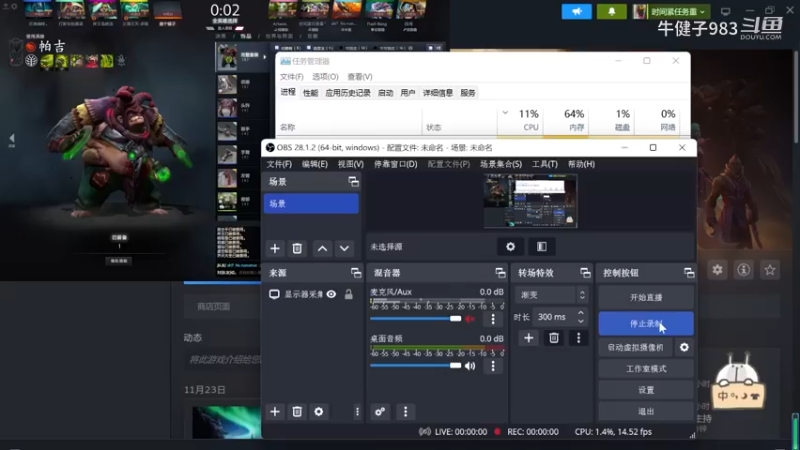Screen dimensions: 800x450
Task: Open the 编辑(E) menu in OBS
Action: (x=315, y=164)
